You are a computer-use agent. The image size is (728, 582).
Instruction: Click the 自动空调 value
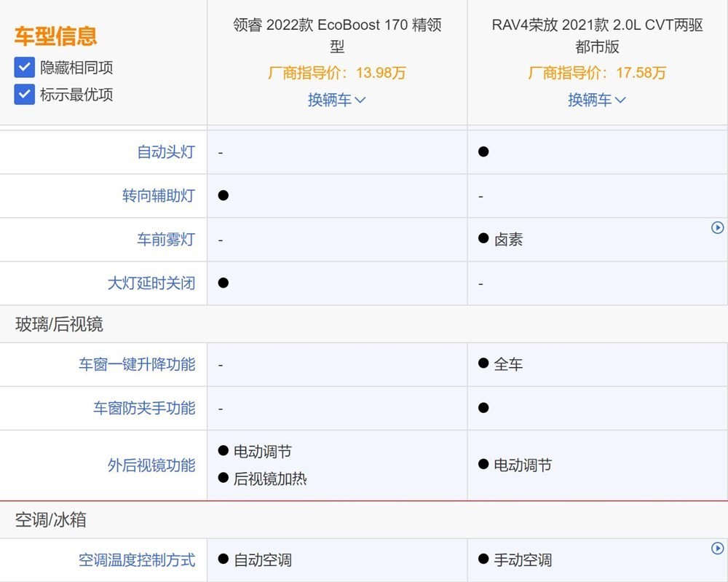[263, 559]
